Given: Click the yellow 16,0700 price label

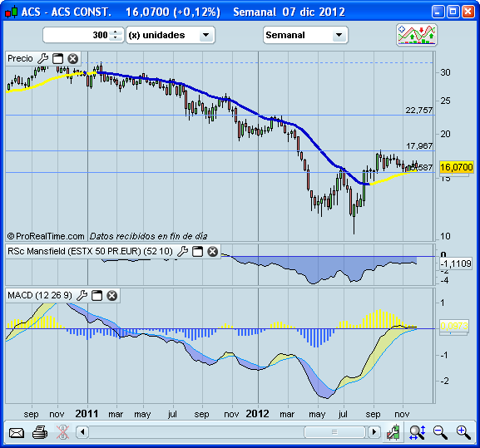Looking at the screenshot, I should (x=457, y=167).
